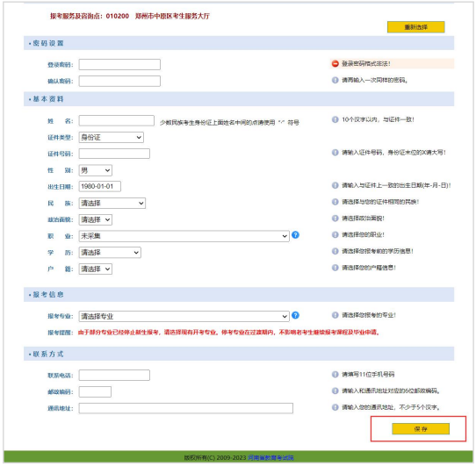Screen dimensions: 476x466
Task: Click the 保存 button
Action: tap(421, 428)
